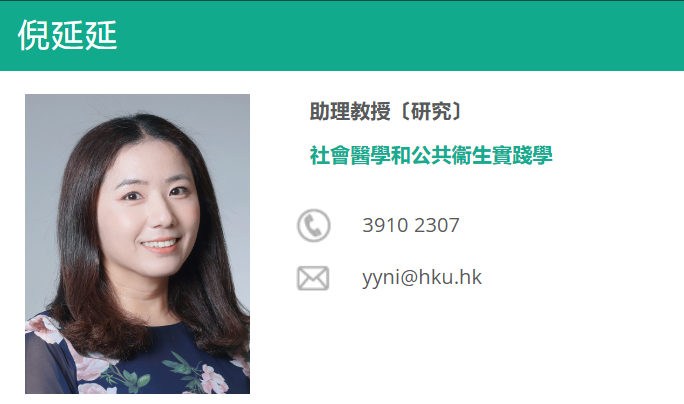Image resolution: width=684 pixels, height=404 pixels.
Task: Click 公共衛生 within the green department link
Action: (451, 155)
